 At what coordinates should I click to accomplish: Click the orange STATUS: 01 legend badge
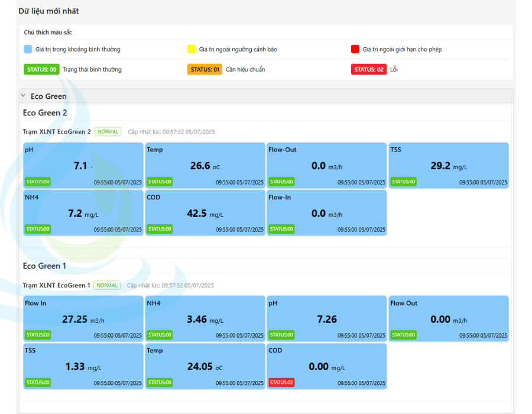click(x=205, y=69)
